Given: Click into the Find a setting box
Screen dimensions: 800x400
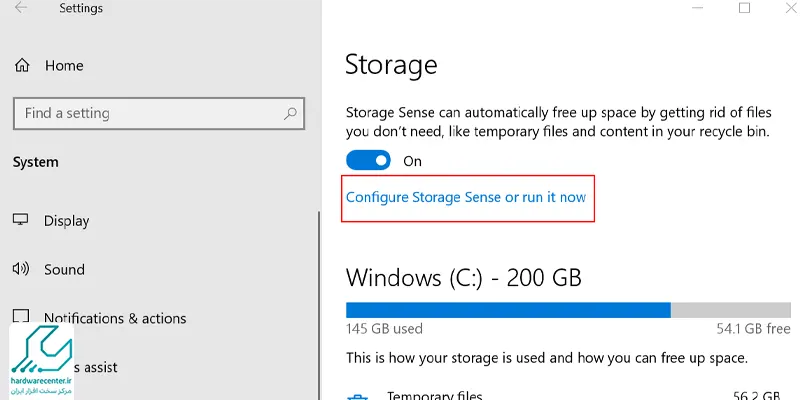Looking at the screenshot, I should click(159, 113).
